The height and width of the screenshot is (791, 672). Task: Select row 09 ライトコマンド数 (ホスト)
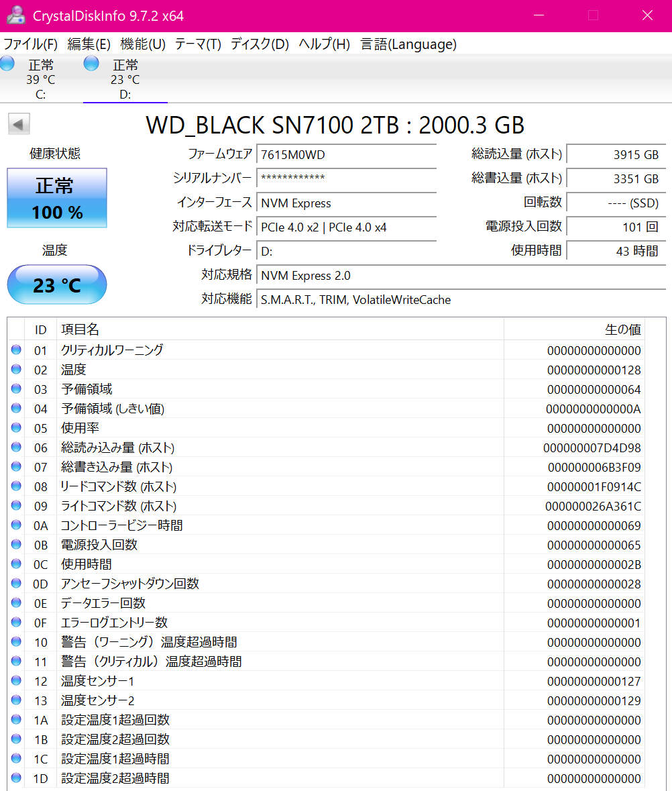pos(326,505)
